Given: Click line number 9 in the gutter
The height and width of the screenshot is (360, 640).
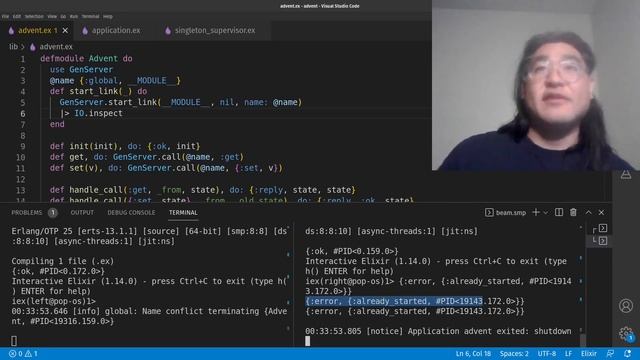Looking at the screenshot, I should 23,146.
